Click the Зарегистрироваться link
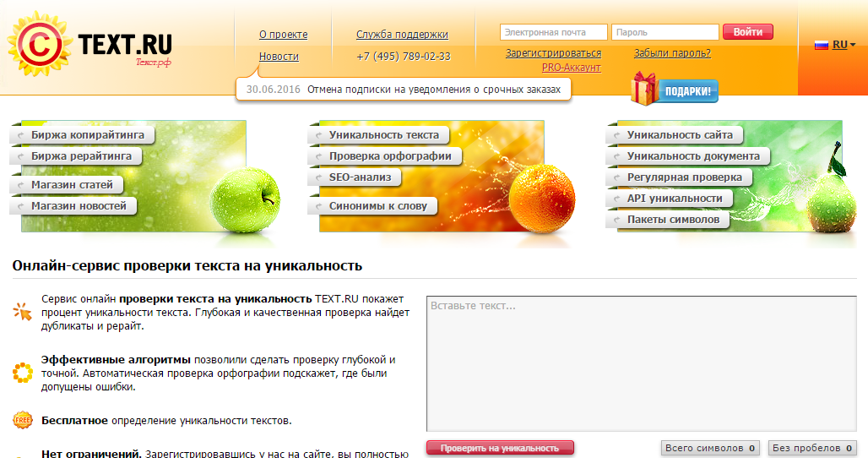Screen dimensions: 868x458 [x=553, y=53]
